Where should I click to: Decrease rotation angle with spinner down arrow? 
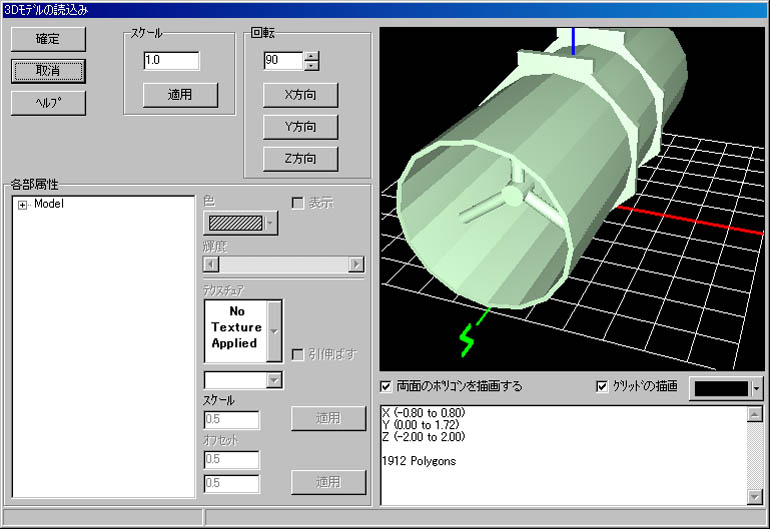[311, 66]
